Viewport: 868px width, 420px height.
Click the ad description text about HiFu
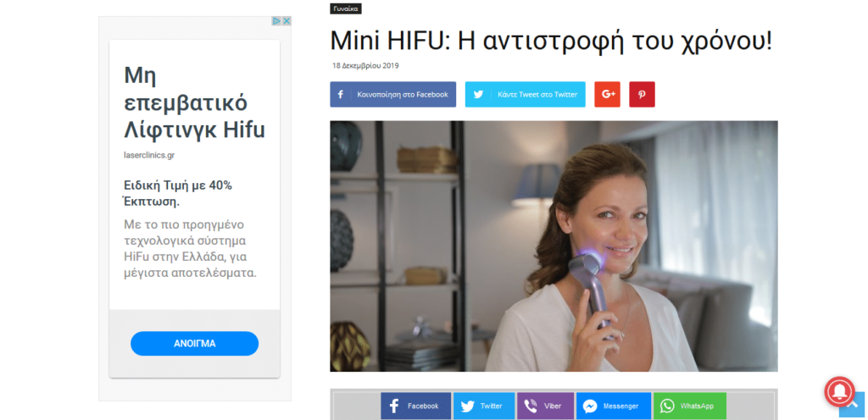tap(191, 249)
